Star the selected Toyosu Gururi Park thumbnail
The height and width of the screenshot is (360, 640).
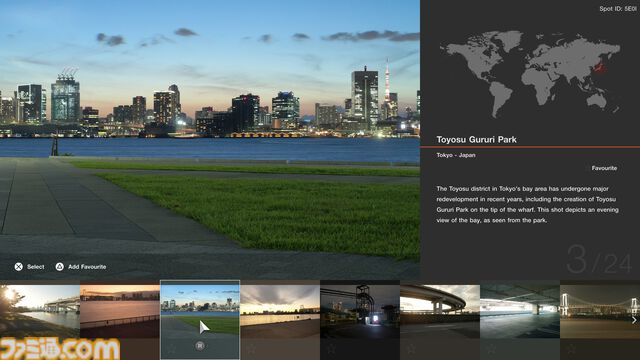tap(171, 349)
